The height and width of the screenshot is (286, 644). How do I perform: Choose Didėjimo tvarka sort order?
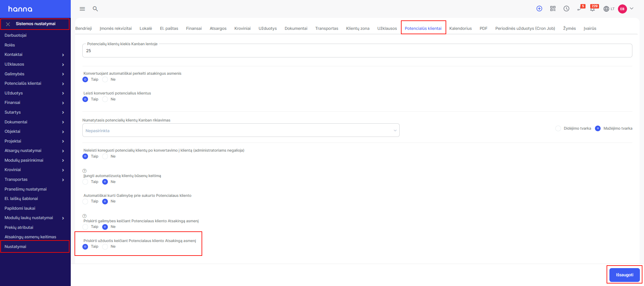tap(558, 128)
